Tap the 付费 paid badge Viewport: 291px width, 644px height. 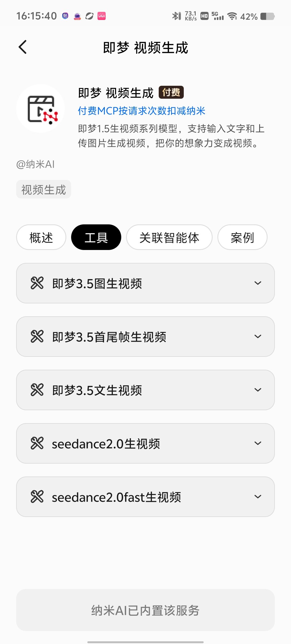(171, 93)
